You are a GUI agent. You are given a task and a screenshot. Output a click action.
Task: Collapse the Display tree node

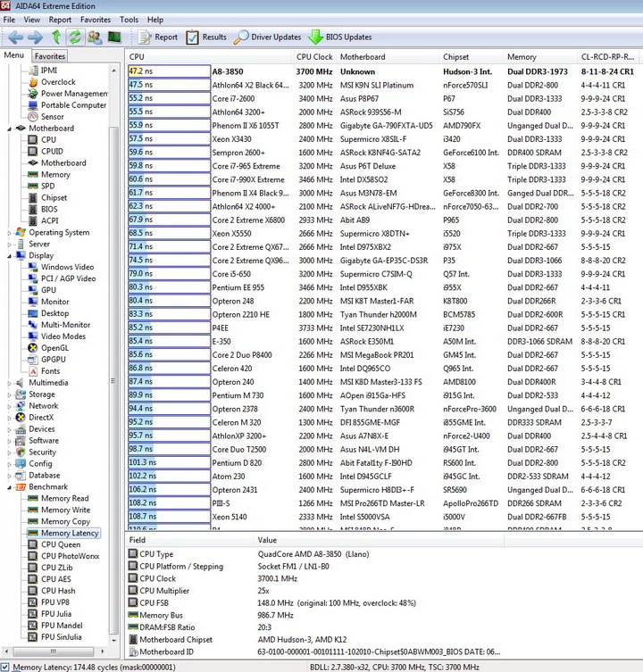(10, 256)
